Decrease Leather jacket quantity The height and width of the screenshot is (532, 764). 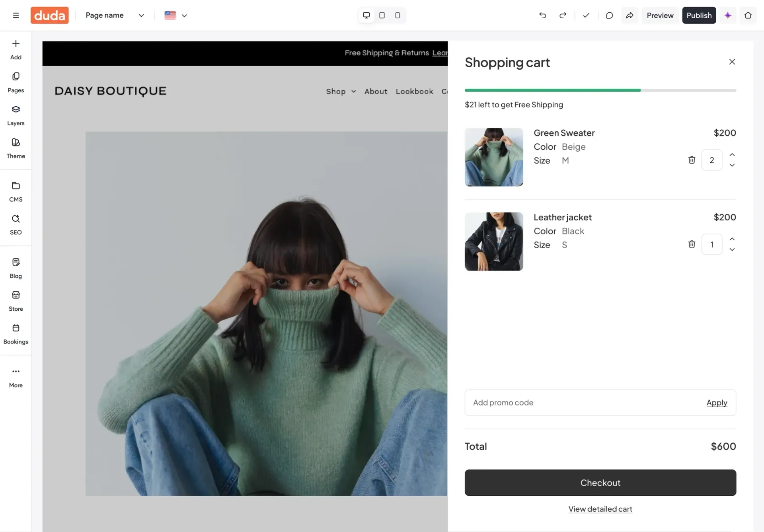coord(732,249)
